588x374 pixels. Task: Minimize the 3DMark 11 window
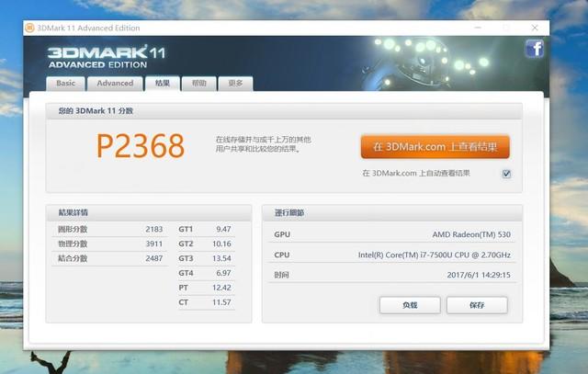click(x=478, y=28)
